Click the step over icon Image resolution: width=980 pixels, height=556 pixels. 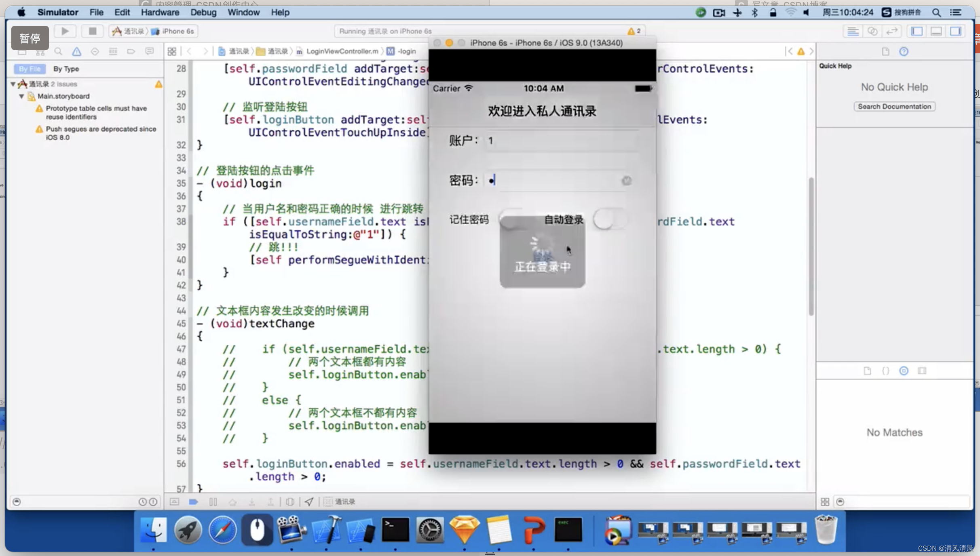(232, 501)
